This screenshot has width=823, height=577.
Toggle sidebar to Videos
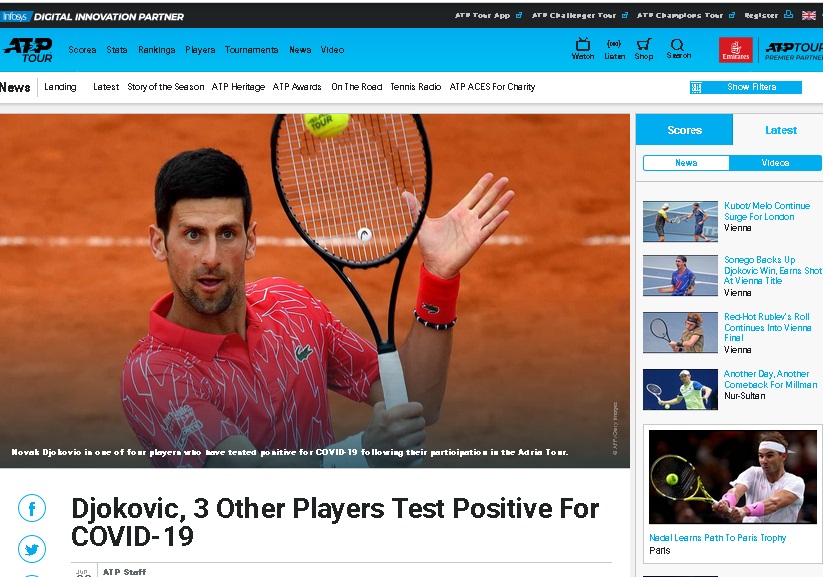[x=775, y=163]
